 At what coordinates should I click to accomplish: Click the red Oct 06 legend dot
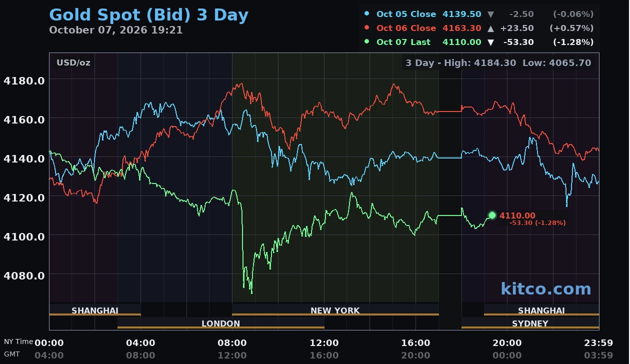point(367,28)
